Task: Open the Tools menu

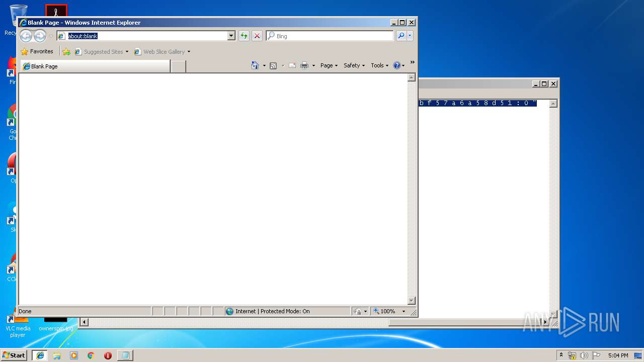Action: (380, 65)
